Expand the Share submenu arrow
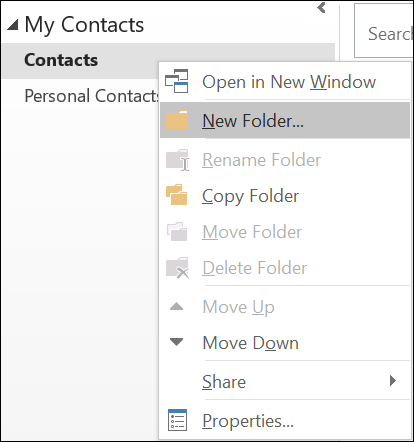The height and width of the screenshot is (442, 414). tap(393, 380)
